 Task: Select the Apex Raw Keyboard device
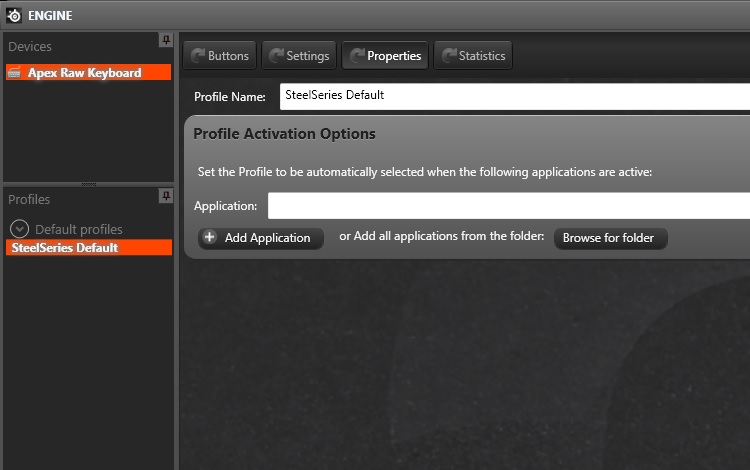tap(88, 72)
